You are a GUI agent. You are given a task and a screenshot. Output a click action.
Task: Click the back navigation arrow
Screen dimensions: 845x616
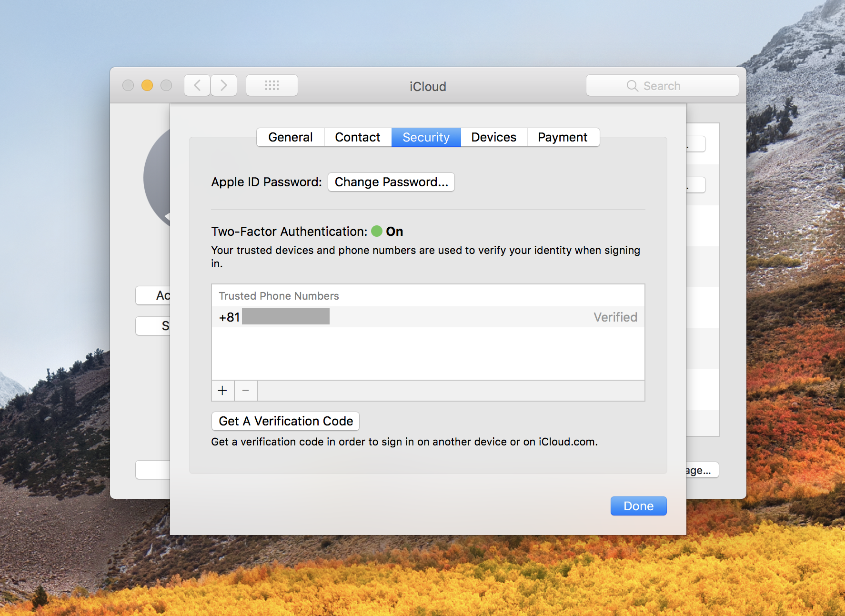197,85
